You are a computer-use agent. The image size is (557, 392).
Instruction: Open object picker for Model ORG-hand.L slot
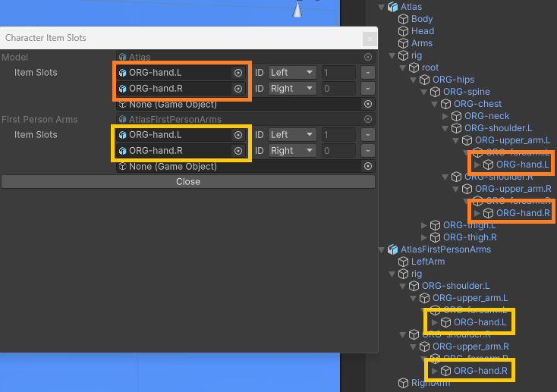pyautogui.click(x=238, y=73)
